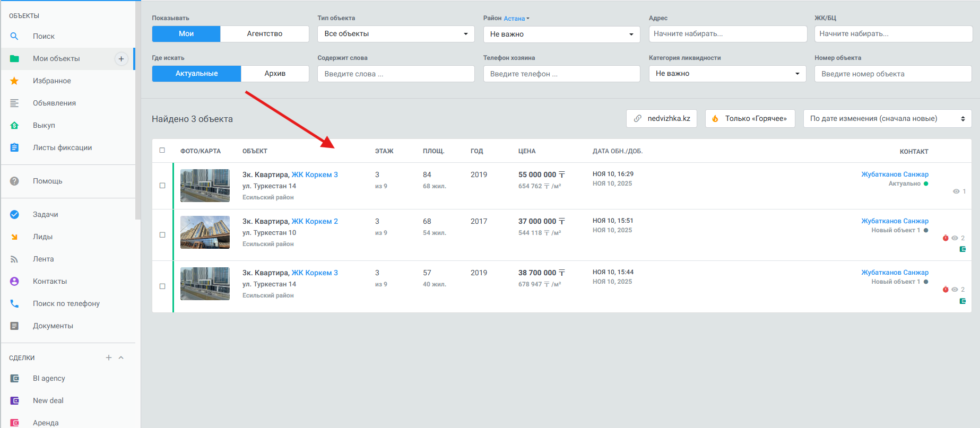Click the Введите телефон input field
This screenshot has height=428, width=980.
click(x=561, y=74)
